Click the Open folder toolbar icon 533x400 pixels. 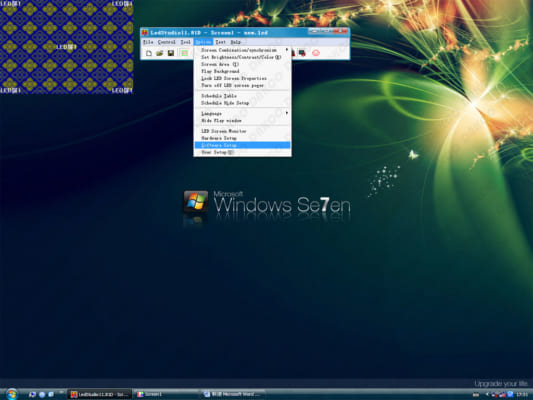point(159,53)
